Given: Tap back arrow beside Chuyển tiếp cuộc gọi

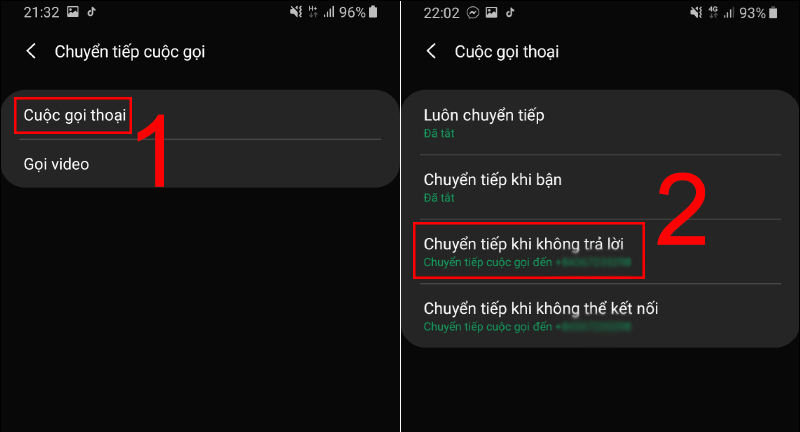Looking at the screenshot, I should [31, 51].
